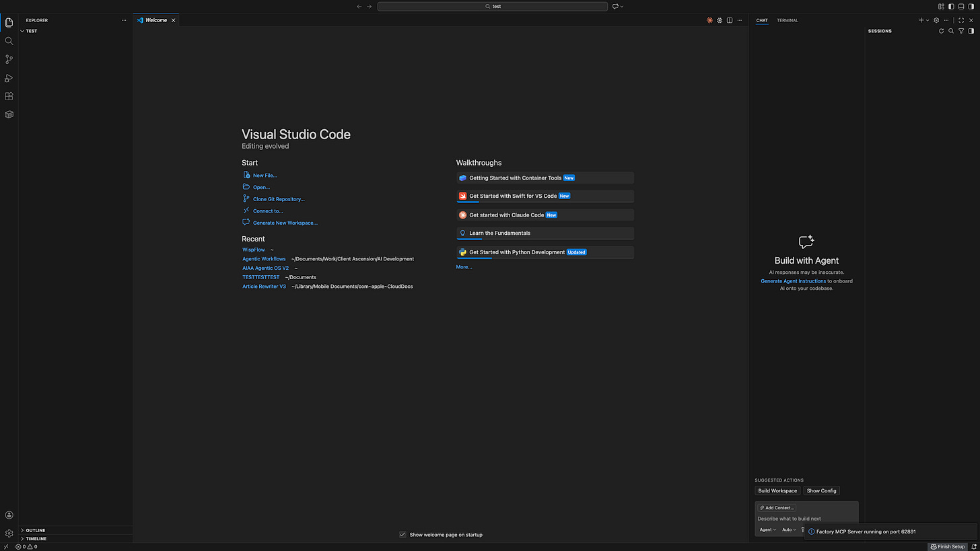
Task: Click Clone Git Repository link
Action: (x=279, y=199)
